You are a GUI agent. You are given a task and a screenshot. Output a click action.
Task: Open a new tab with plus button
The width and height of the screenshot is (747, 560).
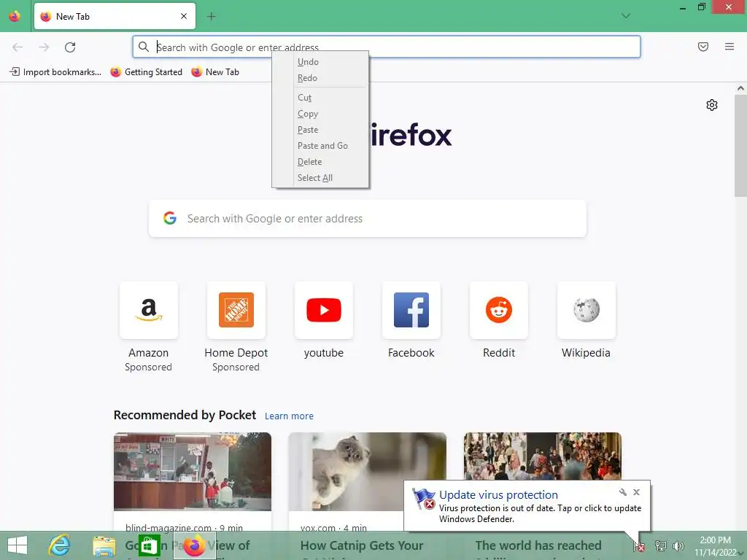click(211, 17)
